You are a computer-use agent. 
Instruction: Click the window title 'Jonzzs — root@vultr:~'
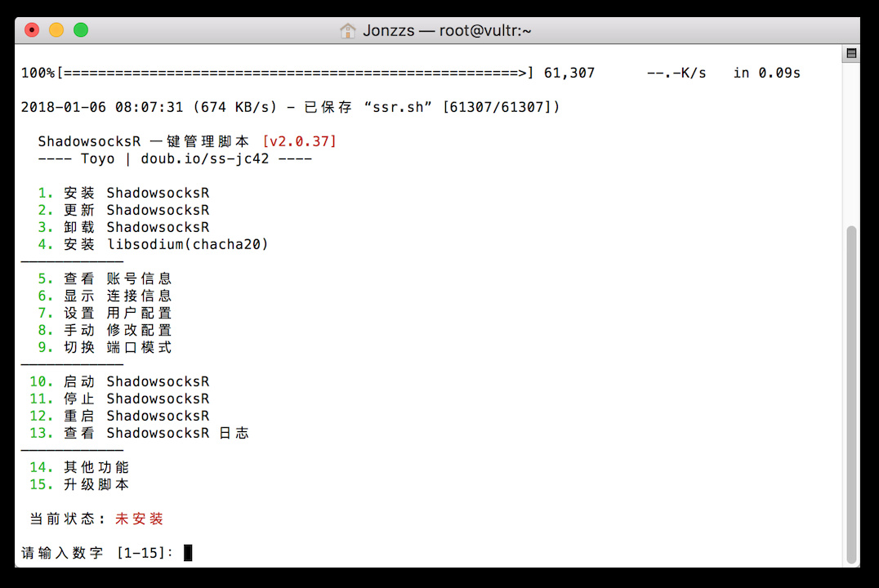click(447, 30)
